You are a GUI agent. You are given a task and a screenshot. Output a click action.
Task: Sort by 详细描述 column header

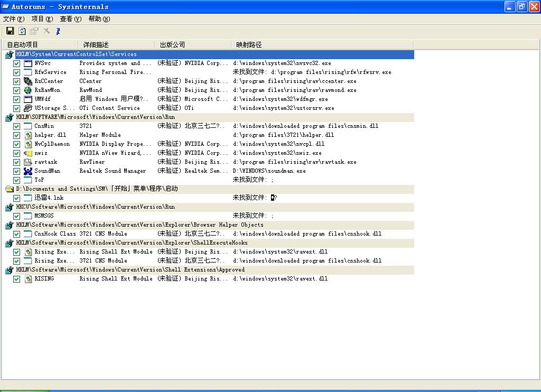point(116,45)
